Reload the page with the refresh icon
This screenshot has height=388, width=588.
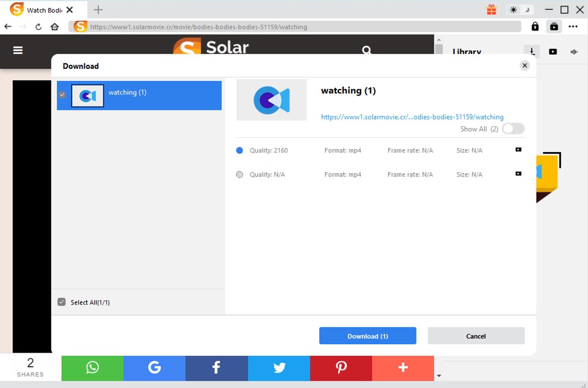(x=38, y=27)
